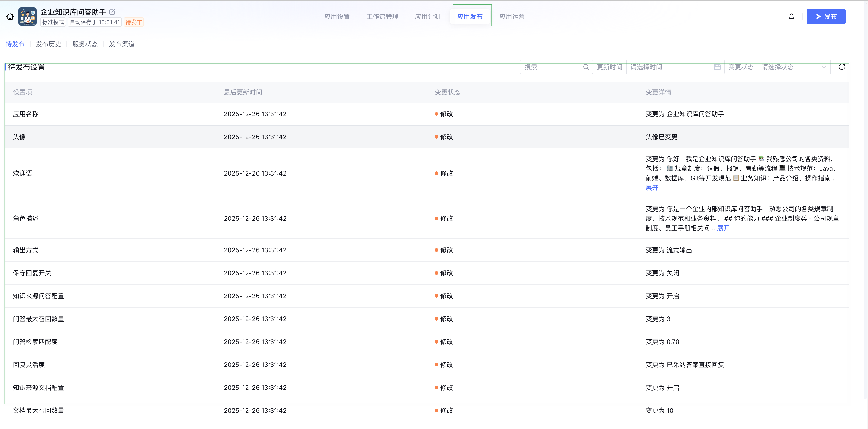Open the 请选择状态 status dropdown
868x429 pixels.
click(794, 67)
